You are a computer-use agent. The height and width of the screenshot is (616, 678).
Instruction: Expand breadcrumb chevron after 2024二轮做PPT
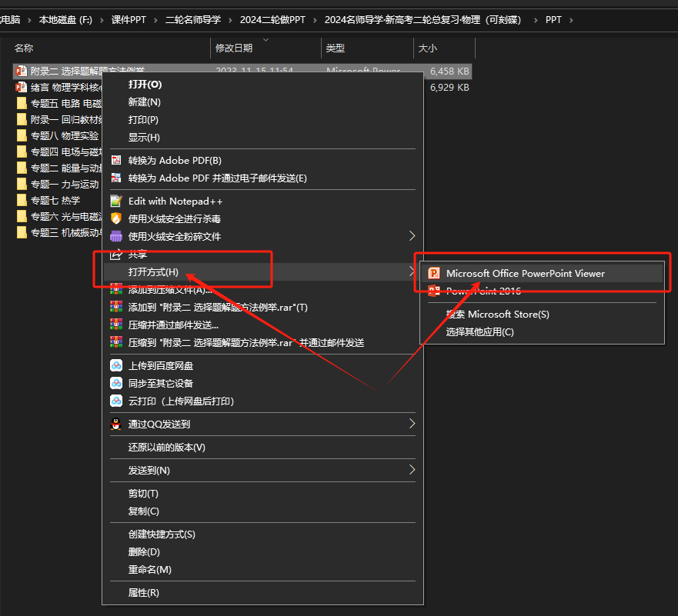pos(315,20)
